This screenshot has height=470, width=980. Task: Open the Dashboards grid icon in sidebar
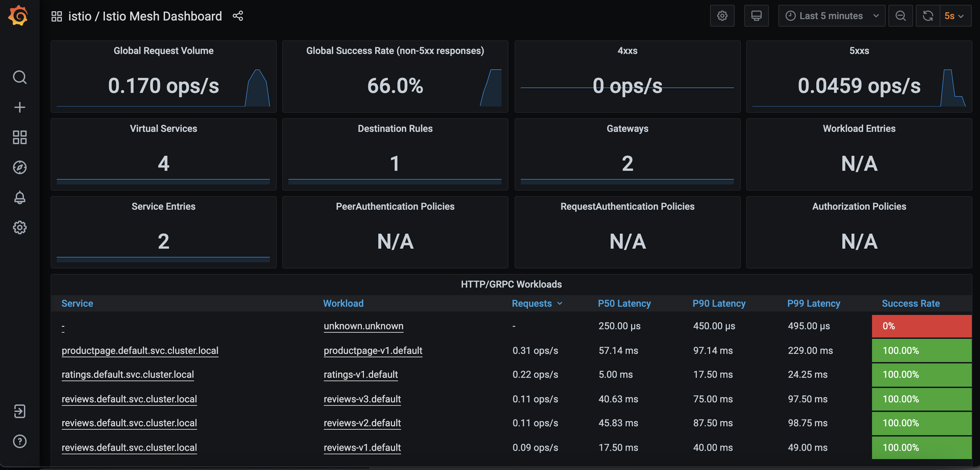[19, 137]
